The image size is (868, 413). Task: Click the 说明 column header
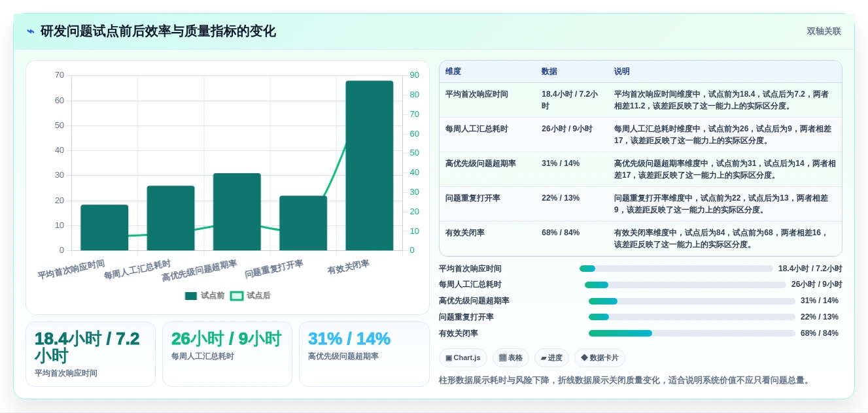pyautogui.click(x=622, y=71)
